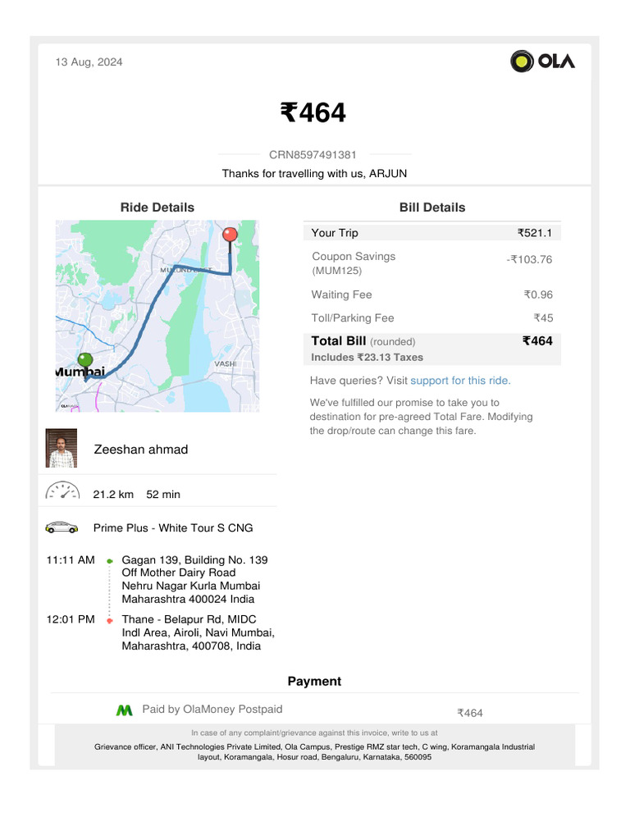Click the speedometer distance icon

[62, 491]
